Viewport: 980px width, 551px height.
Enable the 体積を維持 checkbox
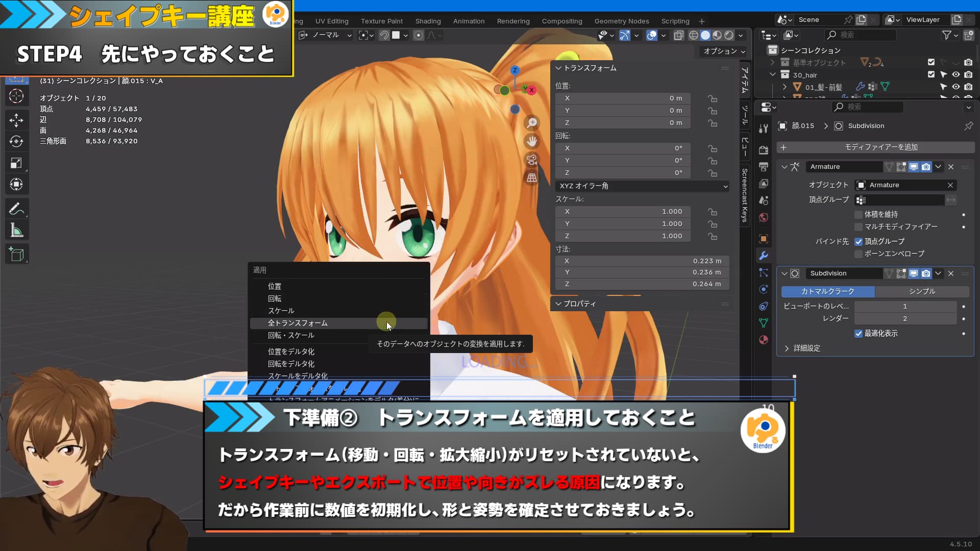859,215
